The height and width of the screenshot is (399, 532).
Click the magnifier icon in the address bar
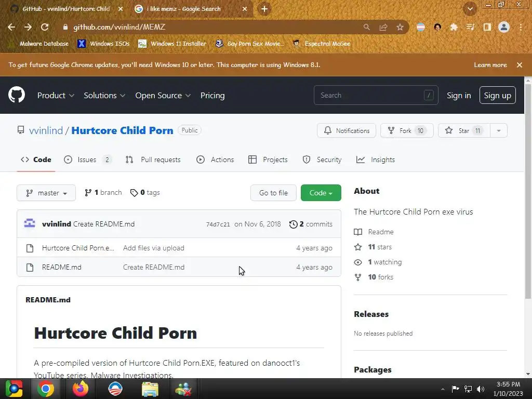[x=366, y=27]
